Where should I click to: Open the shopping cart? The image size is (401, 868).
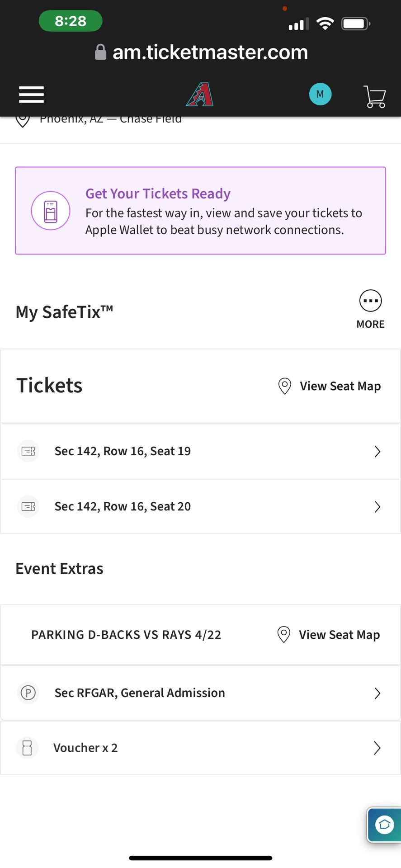click(x=374, y=96)
